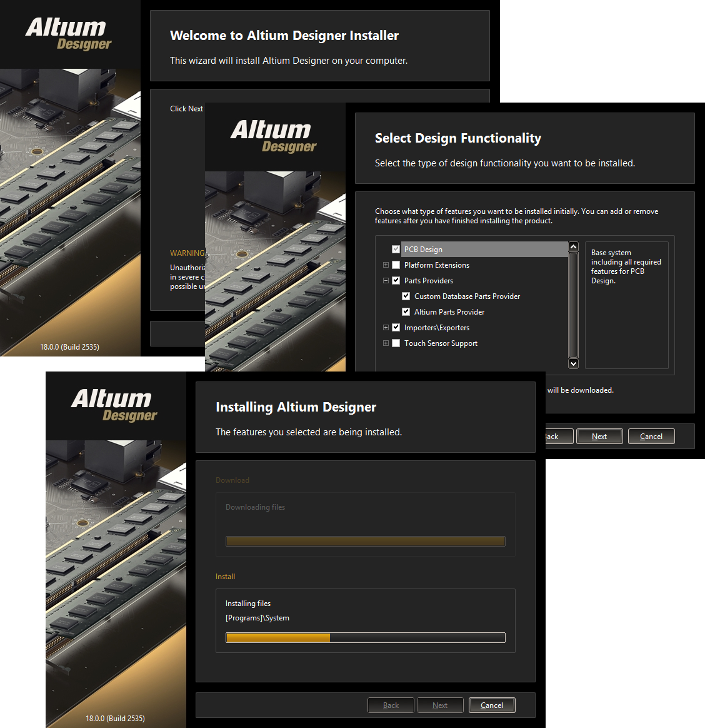
Task: Click the feature list vertical scrollbar track
Action: (x=573, y=305)
